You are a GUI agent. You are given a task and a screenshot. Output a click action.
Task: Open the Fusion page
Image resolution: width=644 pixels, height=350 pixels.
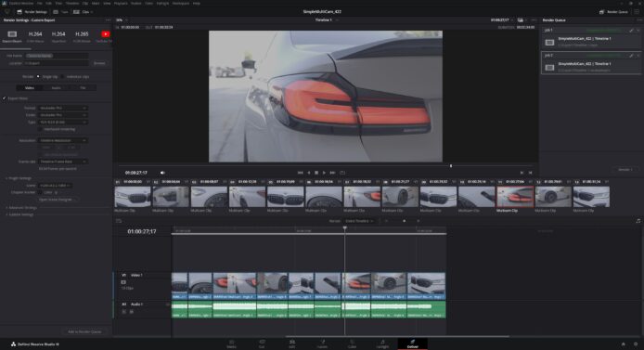322,344
